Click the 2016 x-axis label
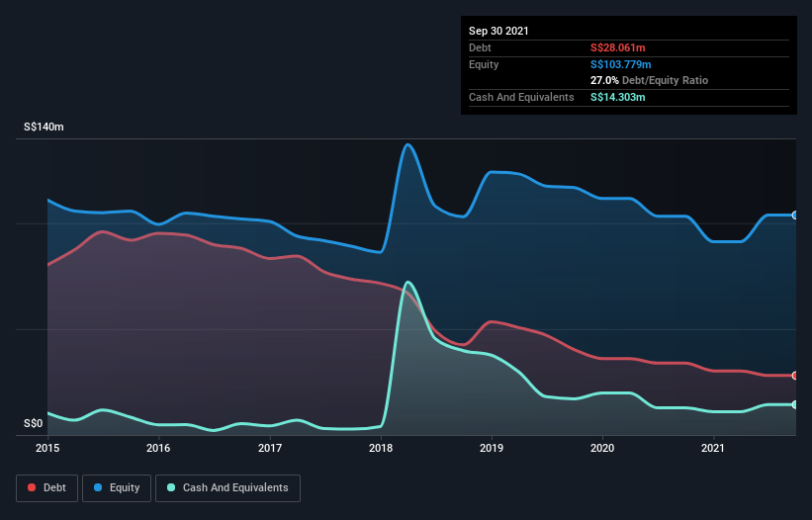This screenshot has width=812, height=520. tap(158, 448)
